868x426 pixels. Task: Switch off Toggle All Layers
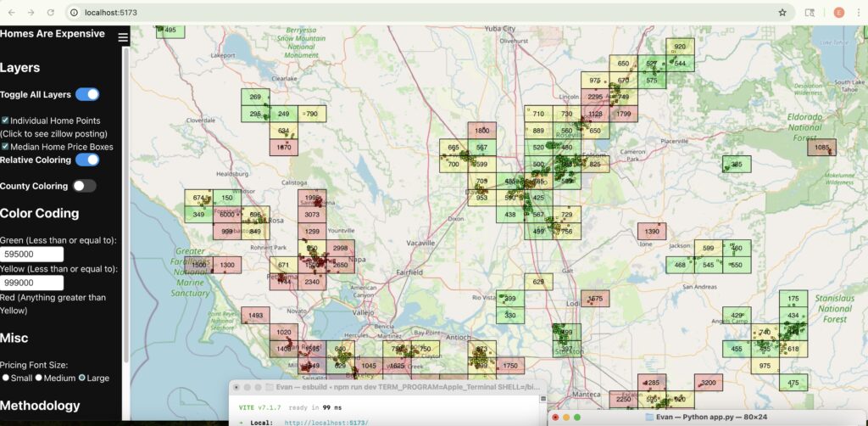pyautogui.click(x=87, y=94)
